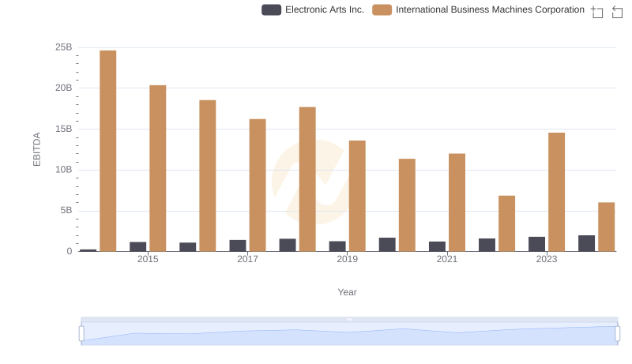Click the IBM bar for 2018
Screen dimensions: 632x364
pyautogui.click(x=307, y=179)
